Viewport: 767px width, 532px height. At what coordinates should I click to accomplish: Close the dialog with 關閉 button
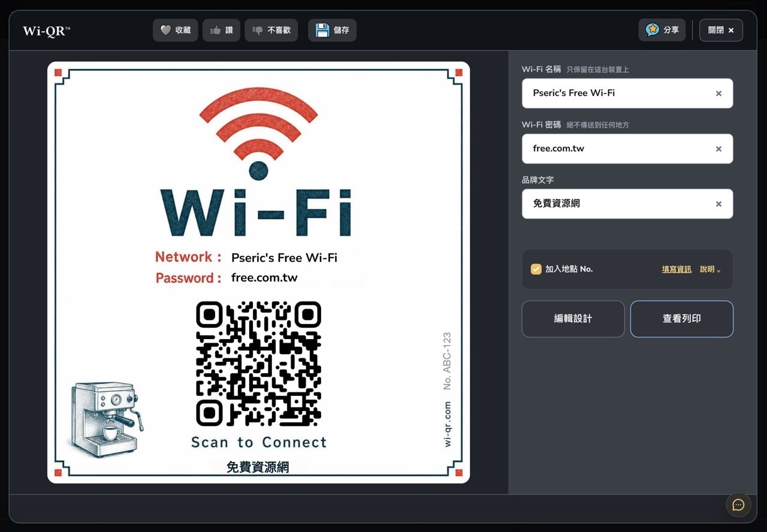[721, 30]
